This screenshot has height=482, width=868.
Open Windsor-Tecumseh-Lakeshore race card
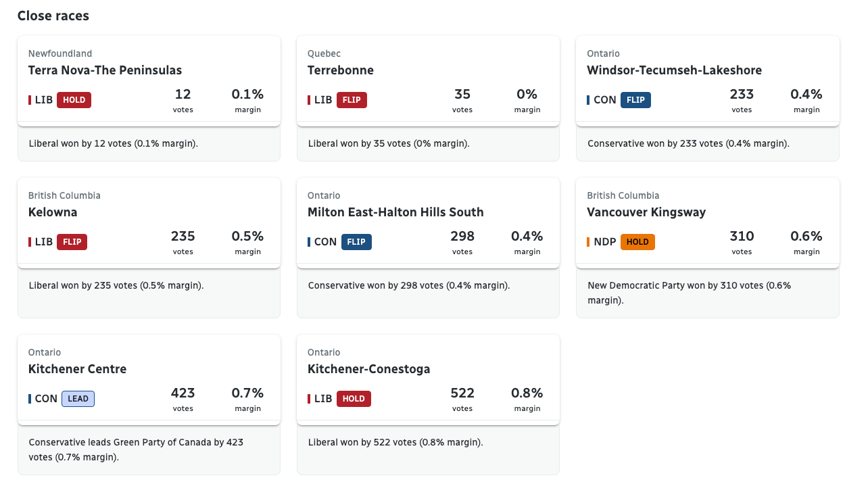pos(674,70)
